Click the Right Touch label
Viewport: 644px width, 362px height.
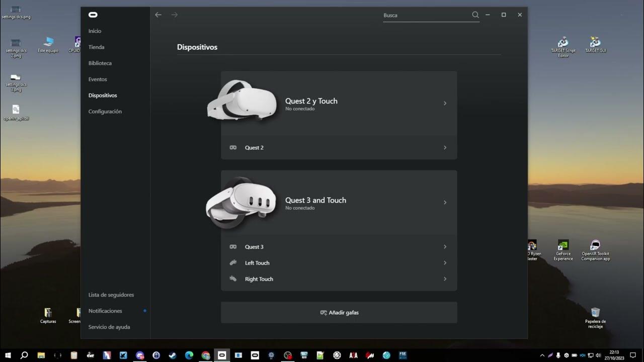259,279
